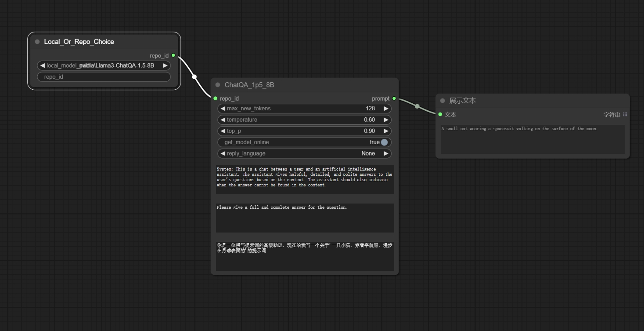Click the temperature value 0.60
This screenshot has height=331, width=644.
tap(369, 120)
